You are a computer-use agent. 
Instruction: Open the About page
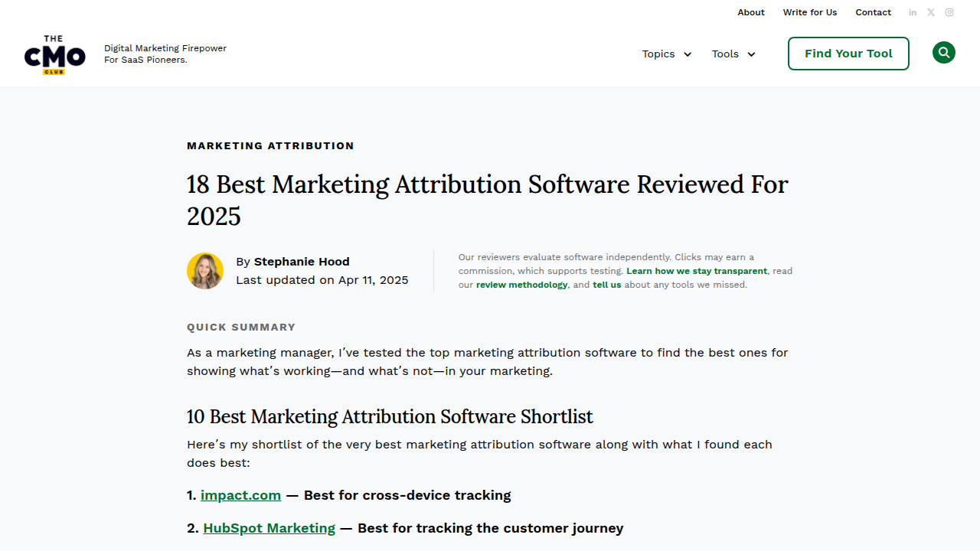[x=751, y=12]
